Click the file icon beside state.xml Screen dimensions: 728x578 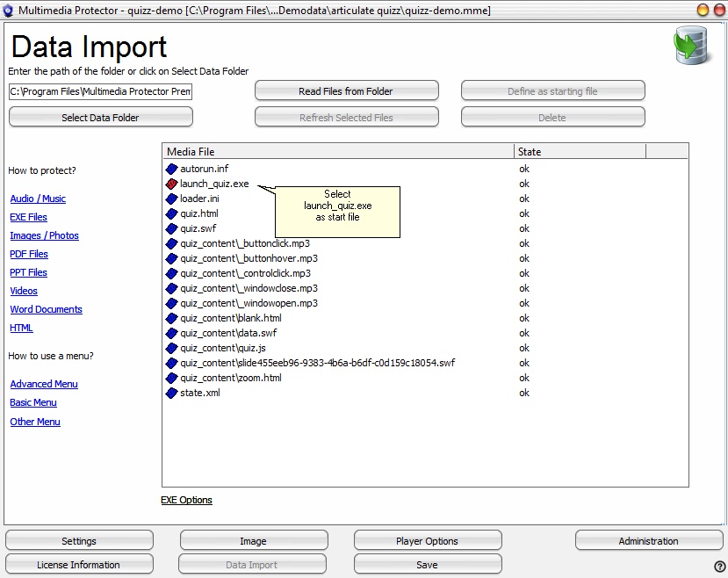click(172, 393)
